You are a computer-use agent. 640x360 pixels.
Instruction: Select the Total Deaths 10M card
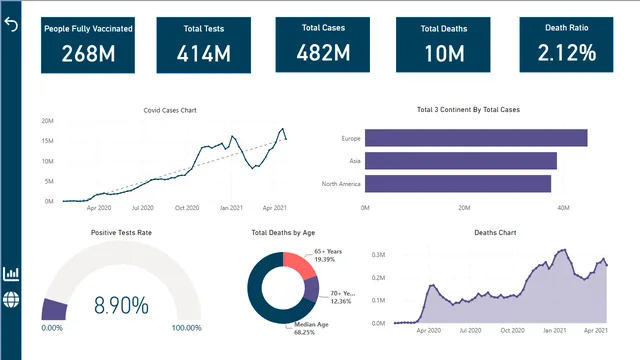coord(443,44)
